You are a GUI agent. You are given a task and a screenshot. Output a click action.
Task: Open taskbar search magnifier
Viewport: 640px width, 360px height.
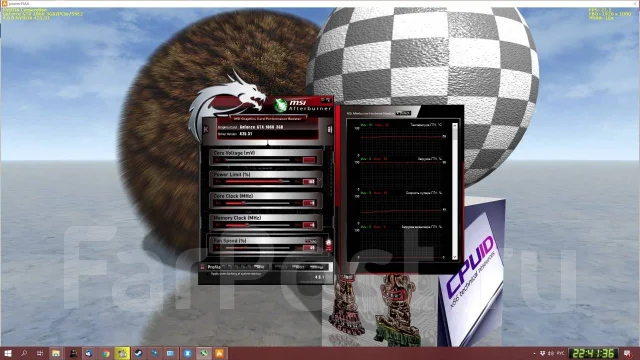[24, 353]
